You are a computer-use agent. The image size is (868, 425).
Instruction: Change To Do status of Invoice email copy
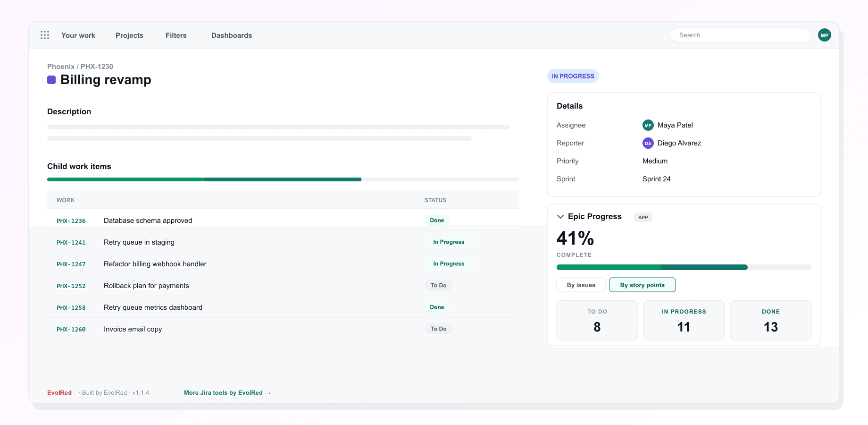[x=439, y=329]
